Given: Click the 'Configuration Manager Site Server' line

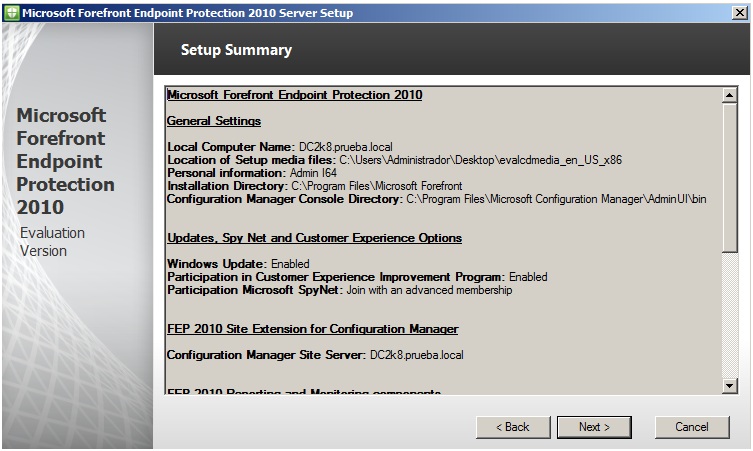Looking at the screenshot, I should pos(315,355).
